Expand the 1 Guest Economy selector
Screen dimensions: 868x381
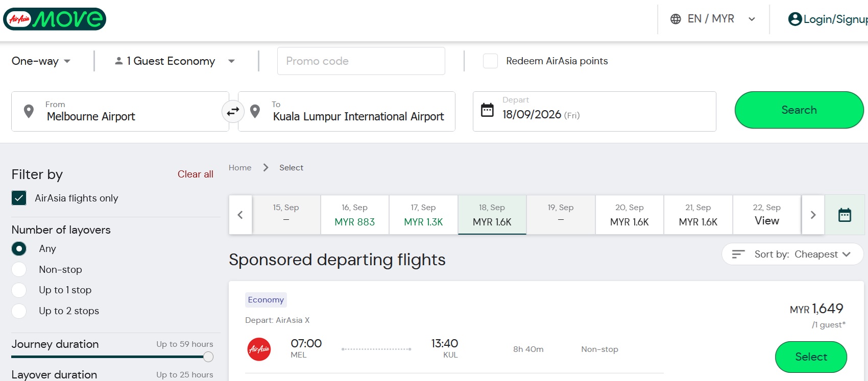(174, 61)
